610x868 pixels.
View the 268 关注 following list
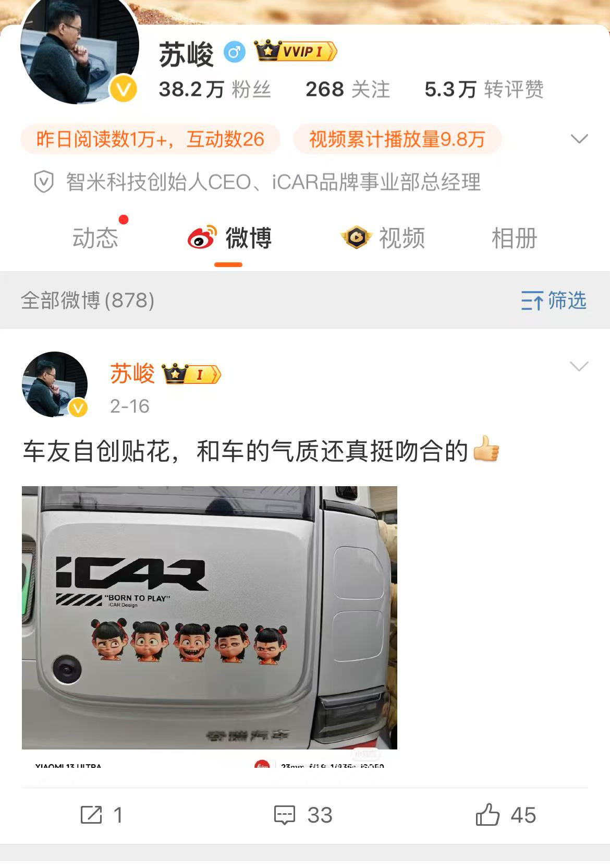click(348, 89)
